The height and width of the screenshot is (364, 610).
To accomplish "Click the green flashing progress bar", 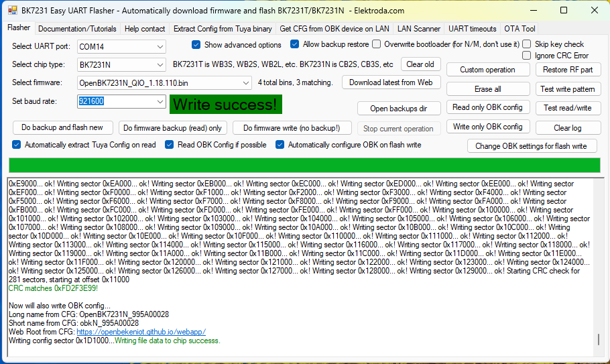I will (304, 165).
